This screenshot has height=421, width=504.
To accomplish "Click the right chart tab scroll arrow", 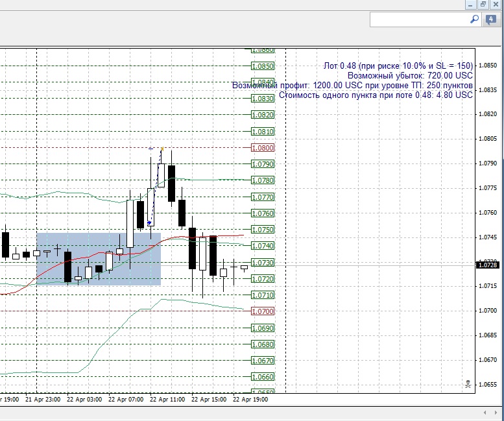I will tap(496, 413).
